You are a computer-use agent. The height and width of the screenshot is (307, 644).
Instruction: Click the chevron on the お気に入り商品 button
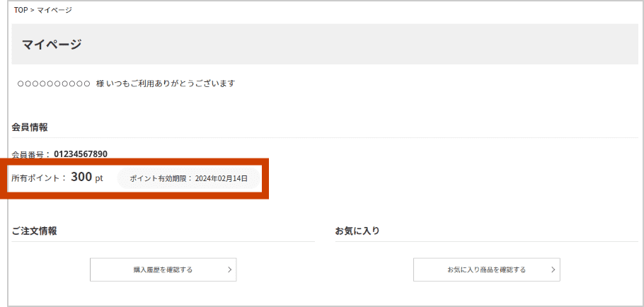point(552,270)
